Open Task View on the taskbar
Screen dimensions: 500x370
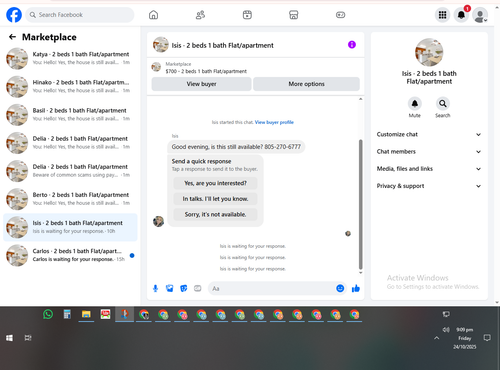[x=28, y=338]
